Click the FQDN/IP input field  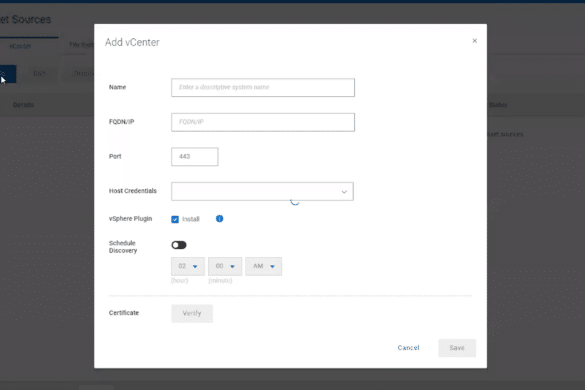(x=263, y=122)
